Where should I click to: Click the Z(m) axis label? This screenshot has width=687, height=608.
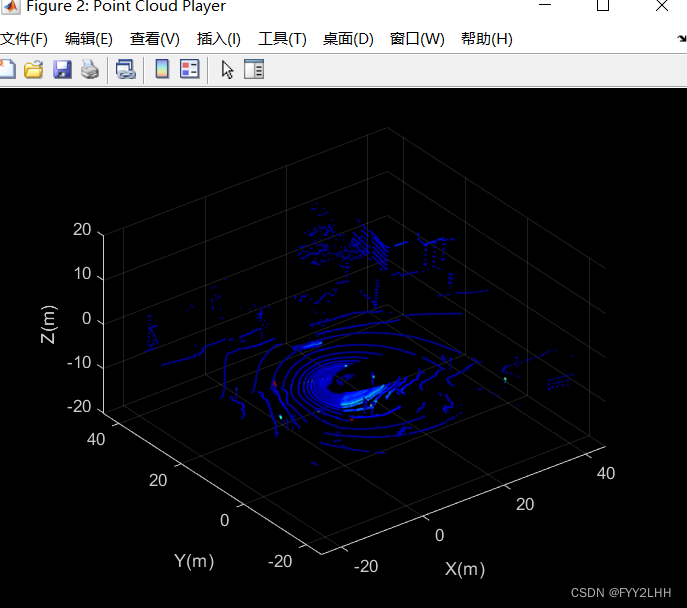[48, 324]
